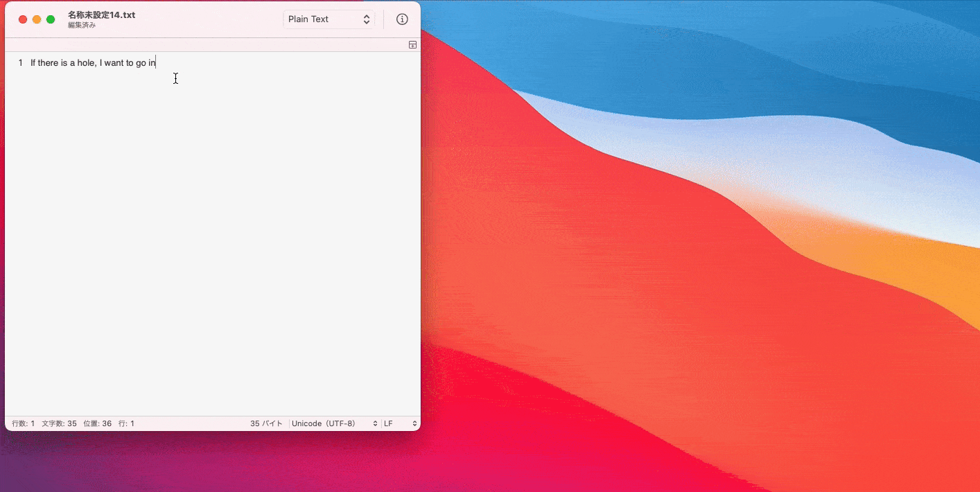The image size is (980, 492).
Task: Open the Unicode (UTF-8) encoding dropdown
Action: click(x=335, y=423)
